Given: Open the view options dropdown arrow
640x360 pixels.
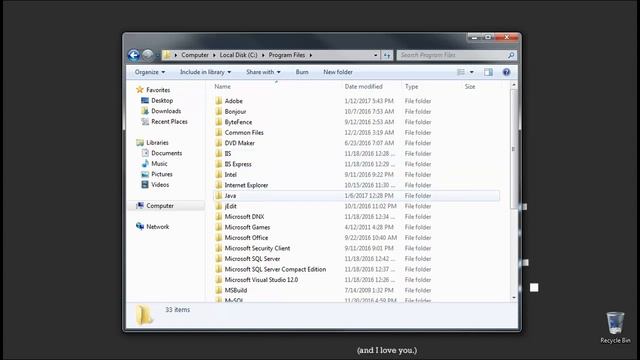Looking at the screenshot, I should [x=471, y=72].
